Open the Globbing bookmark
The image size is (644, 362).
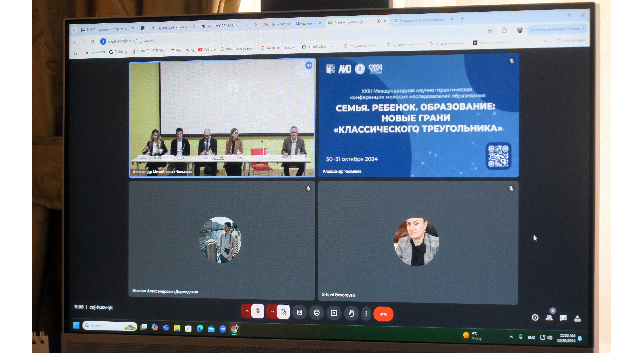(118, 52)
